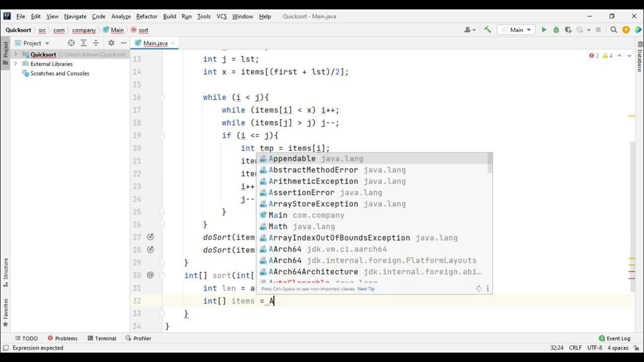This screenshot has width=644, height=362.
Task: Click the company breadcrumb
Action: pos(84,30)
